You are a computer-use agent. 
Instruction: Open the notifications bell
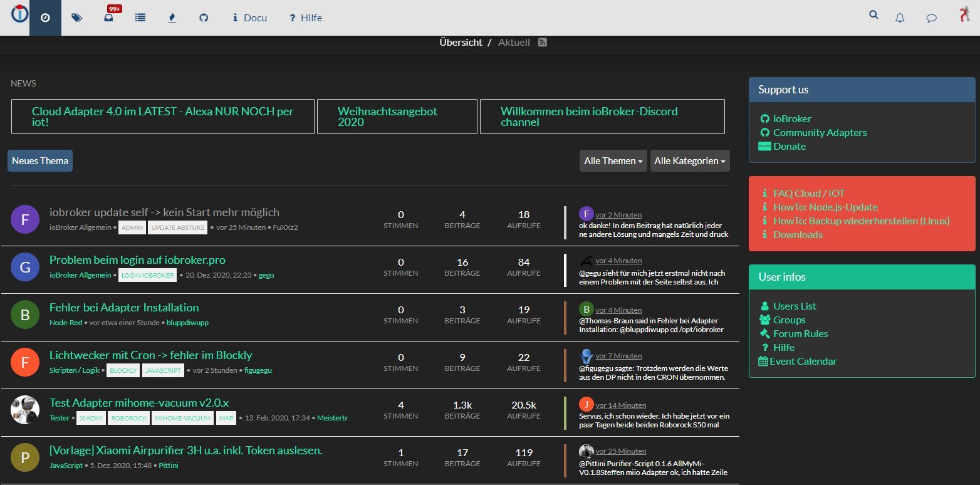point(900,18)
